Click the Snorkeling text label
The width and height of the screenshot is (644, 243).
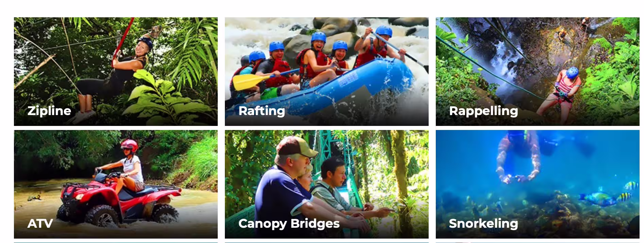(x=483, y=223)
